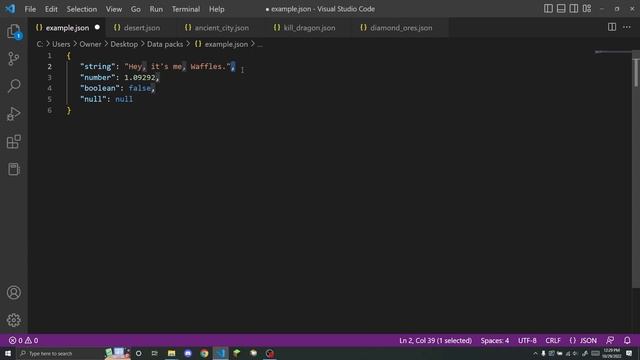Click the null value on line 5
The height and width of the screenshot is (360, 640).
point(124,99)
